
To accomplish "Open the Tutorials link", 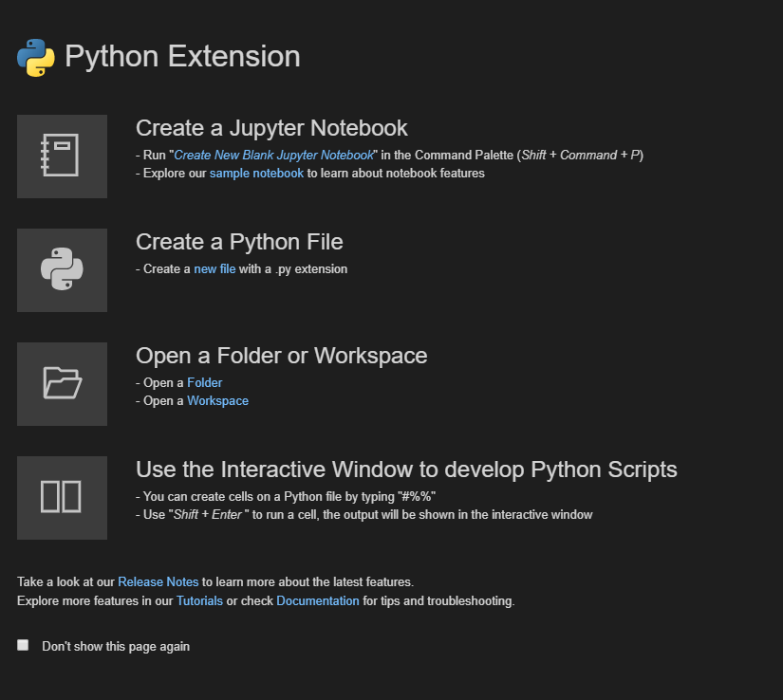I will pos(199,600).
